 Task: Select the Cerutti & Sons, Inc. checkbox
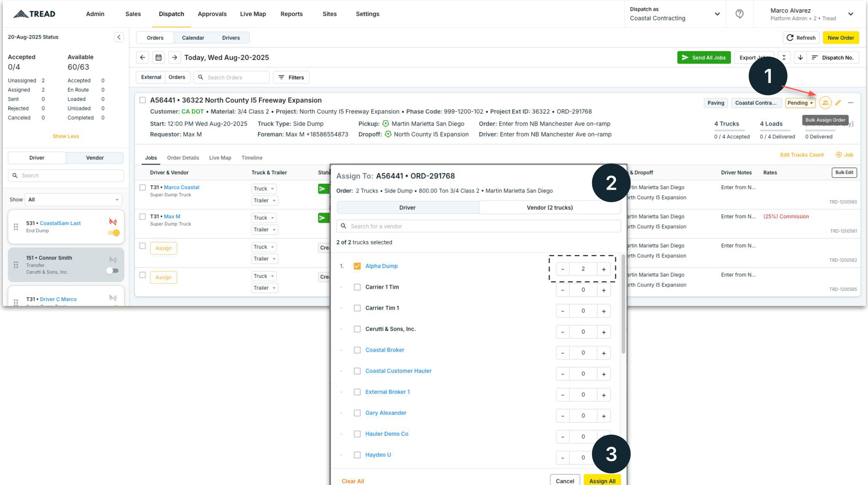pos(357,329)
